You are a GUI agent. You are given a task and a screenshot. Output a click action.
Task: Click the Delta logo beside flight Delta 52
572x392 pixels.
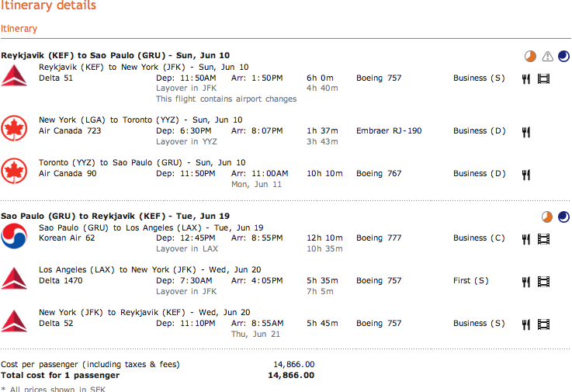click(x=14, y=319)
